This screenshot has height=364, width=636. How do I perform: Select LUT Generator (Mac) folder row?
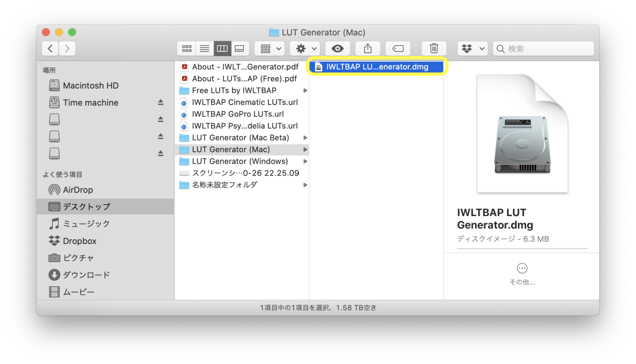coord(242,149)
